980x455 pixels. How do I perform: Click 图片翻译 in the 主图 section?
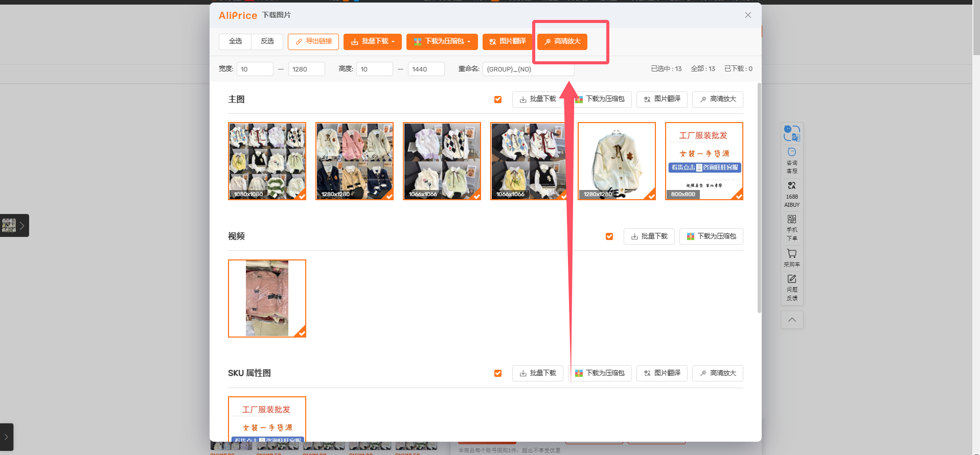662,100
